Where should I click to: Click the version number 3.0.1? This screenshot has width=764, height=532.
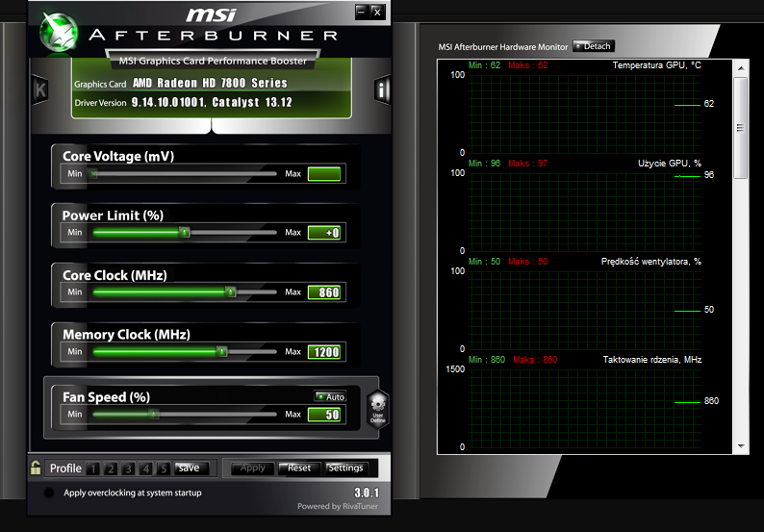click(367, 493)
